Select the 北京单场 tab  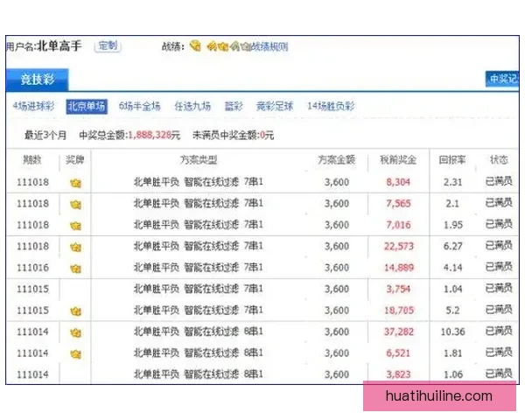click(x=87, y=107)
